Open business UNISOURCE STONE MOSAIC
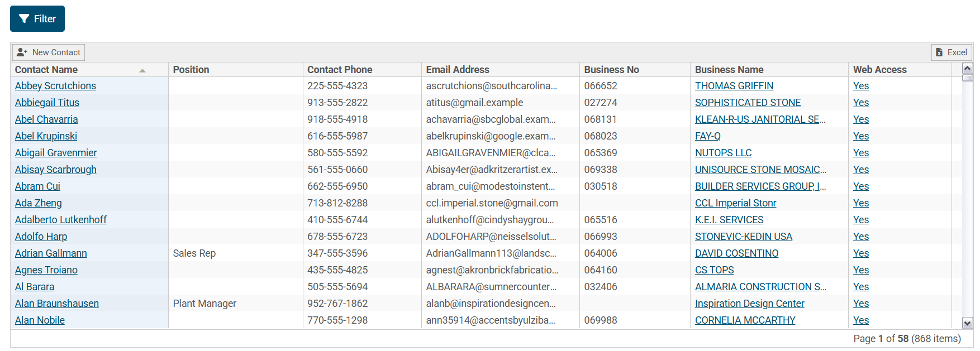The image size is (980, 351). click(x=760, y=170)
